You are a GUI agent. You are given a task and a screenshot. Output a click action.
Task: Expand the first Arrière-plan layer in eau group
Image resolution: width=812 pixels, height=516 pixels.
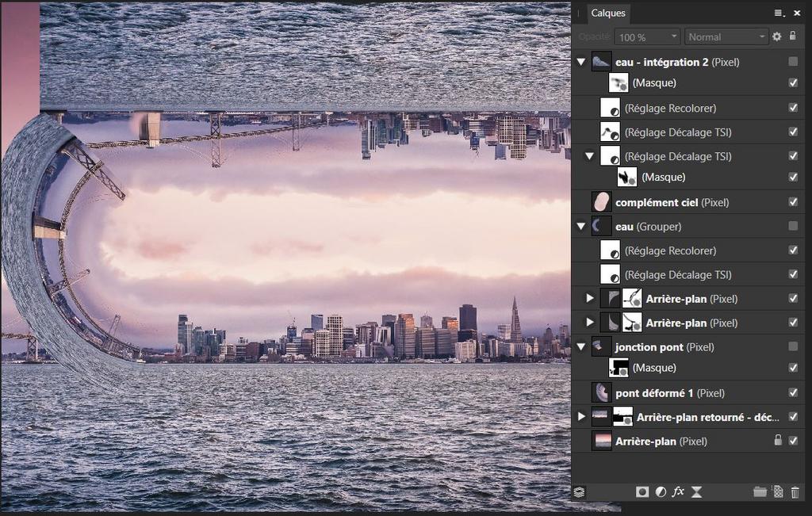pyautogui.click(x=589, y=298)
